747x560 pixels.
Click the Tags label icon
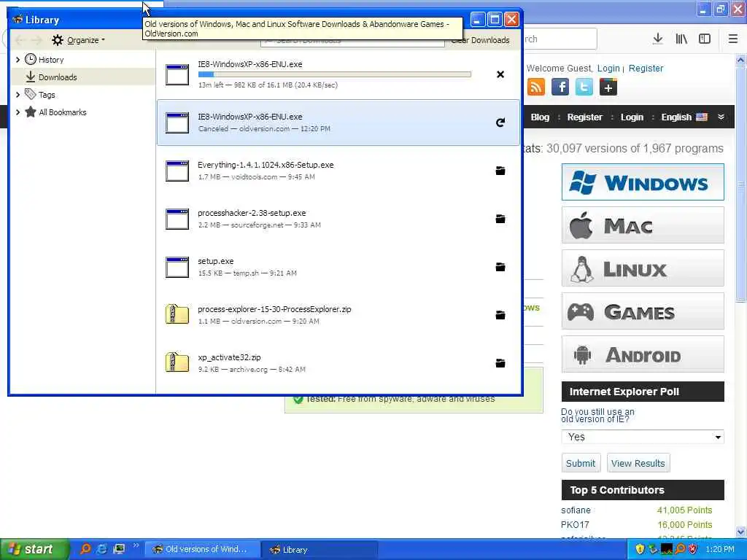point(31,94)
